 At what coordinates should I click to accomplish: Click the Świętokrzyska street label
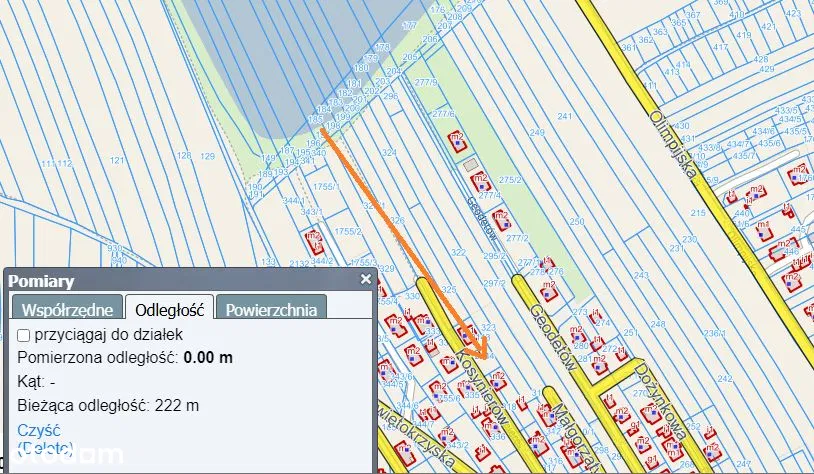point(415,435)
